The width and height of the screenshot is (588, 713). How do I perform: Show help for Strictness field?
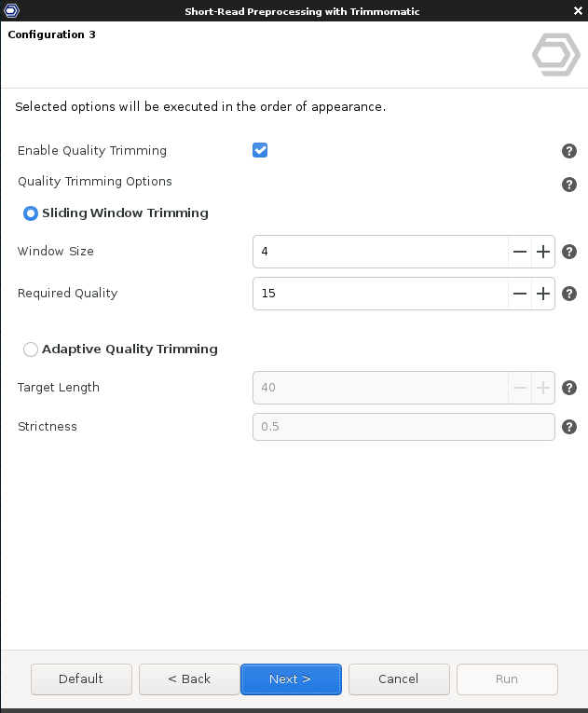[x=569, y=427]
